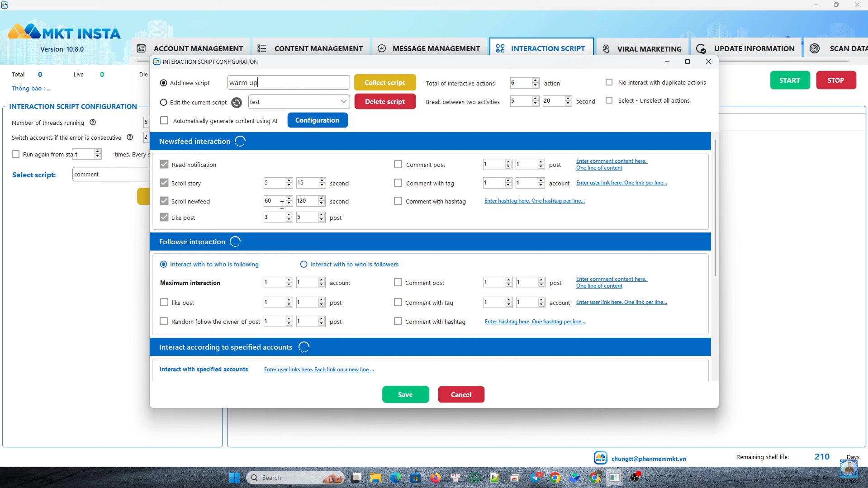Viewport: 868px width, 488px height.
Task: Click the loading circle beside Newsfeed interaction
Action: 240,141
